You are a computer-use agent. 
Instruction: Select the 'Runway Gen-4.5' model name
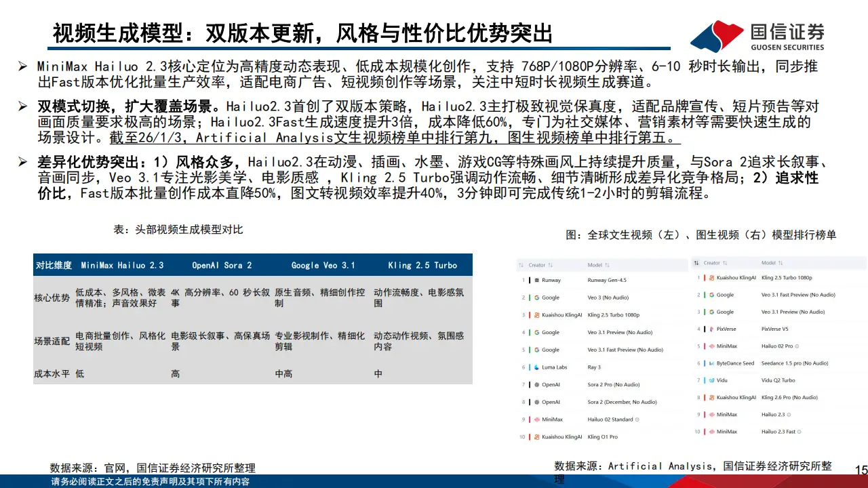607,280
